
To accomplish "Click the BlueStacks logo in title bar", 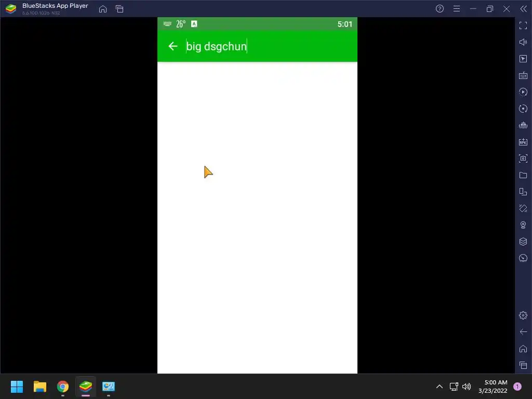I will [11, 9].
